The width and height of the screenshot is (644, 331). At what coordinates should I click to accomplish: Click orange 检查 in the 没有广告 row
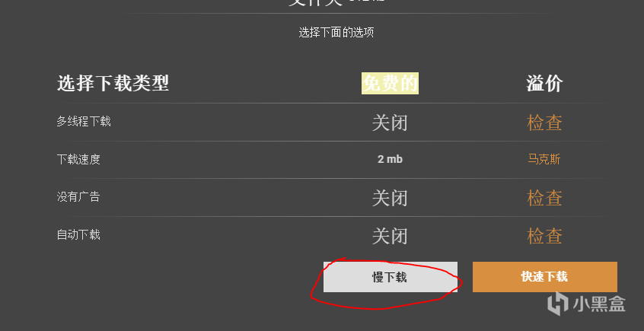point(544,198)
